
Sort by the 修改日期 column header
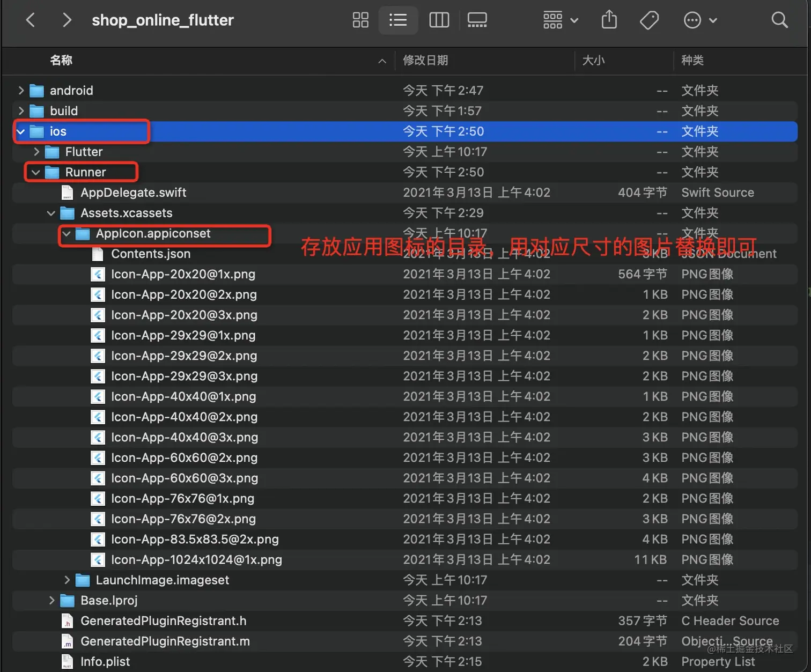[x=425, y=60]
